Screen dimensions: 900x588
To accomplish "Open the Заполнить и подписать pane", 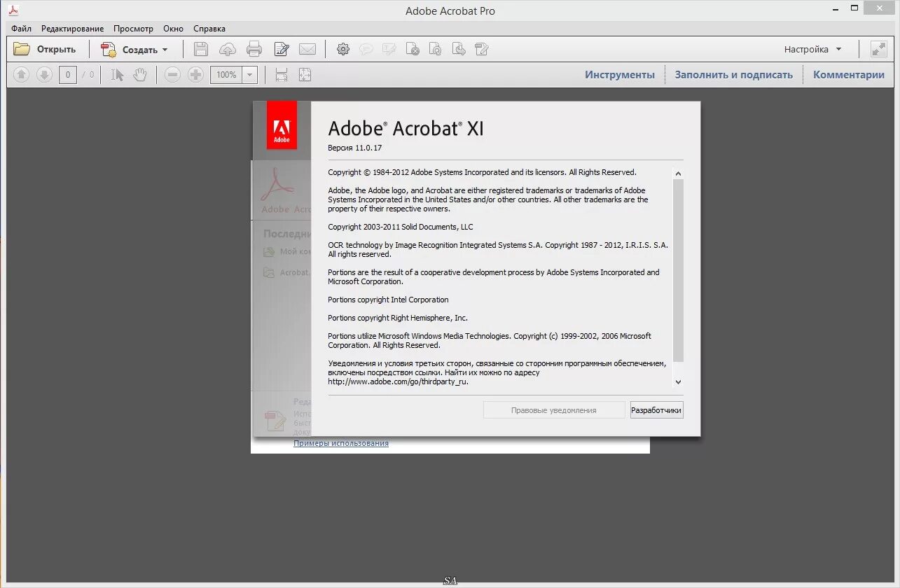I will tap(733, 74).
